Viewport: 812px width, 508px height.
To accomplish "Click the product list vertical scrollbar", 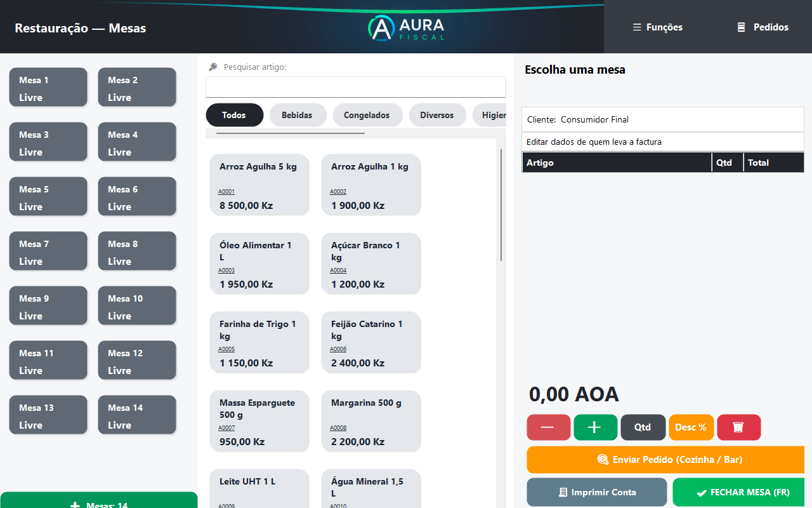I will [x=501, y=204].
